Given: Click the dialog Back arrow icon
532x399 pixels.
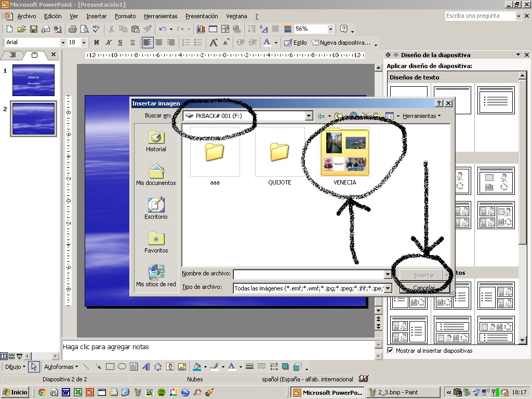Looking at the screenshot, I should (x=321, y=116).
